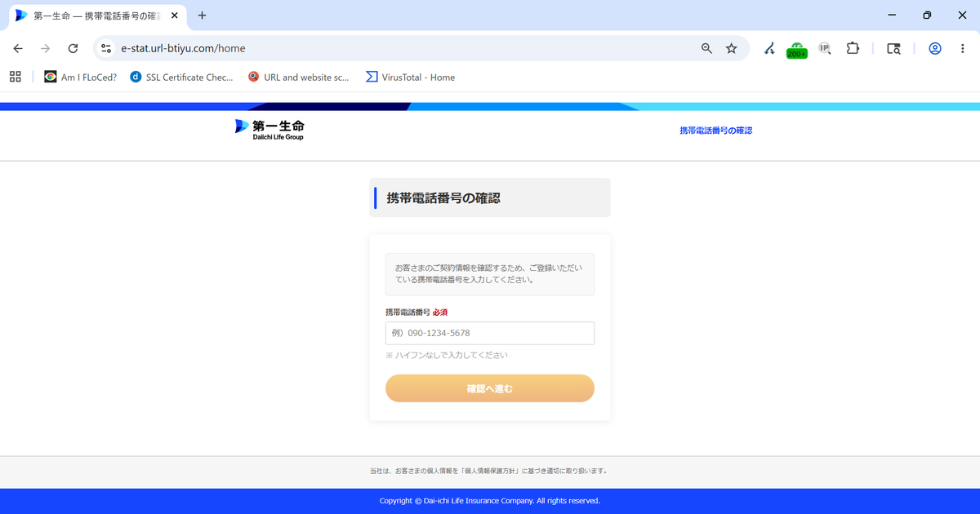Open the zoom magnifier icon in address bar
This screenshot has width=980, height=514.
pos(707,48)
